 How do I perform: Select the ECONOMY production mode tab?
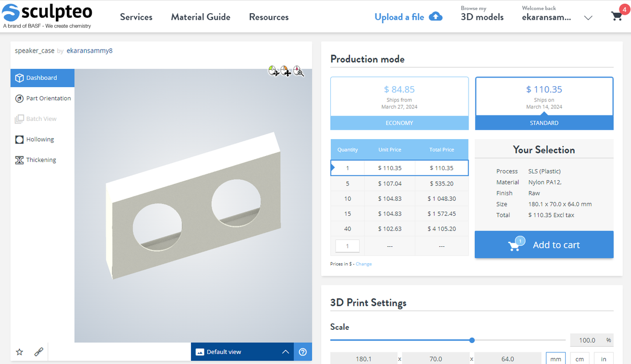(399, 123)
